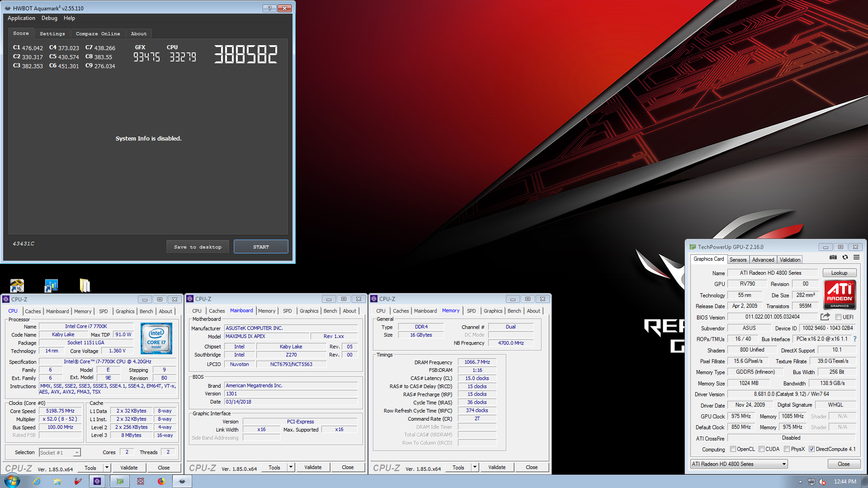Click the HWBOT Aquamark help question button
Image resolution: width=868 pixels, height=488 pixels.
[x=269, y=8]
